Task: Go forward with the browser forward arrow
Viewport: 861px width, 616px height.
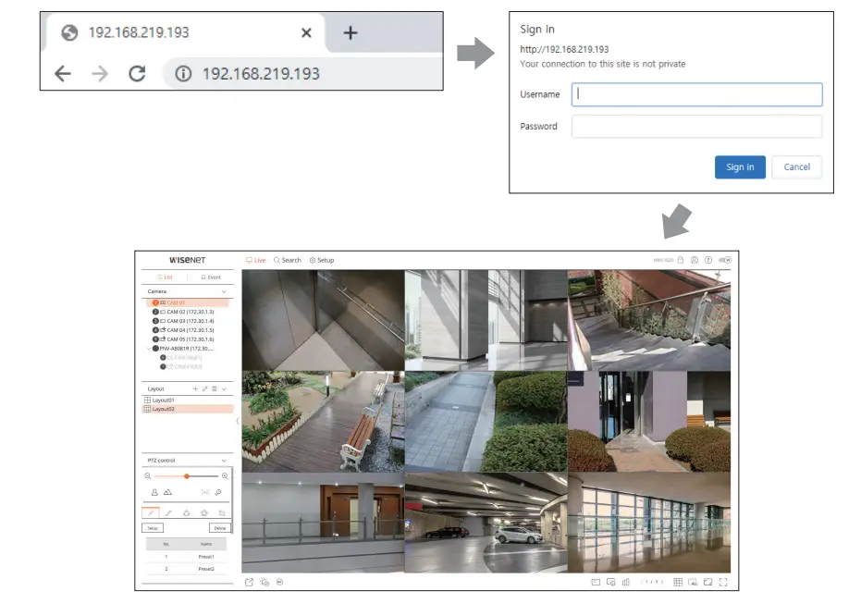Action: pyautogui.click(x=99, y=74)
